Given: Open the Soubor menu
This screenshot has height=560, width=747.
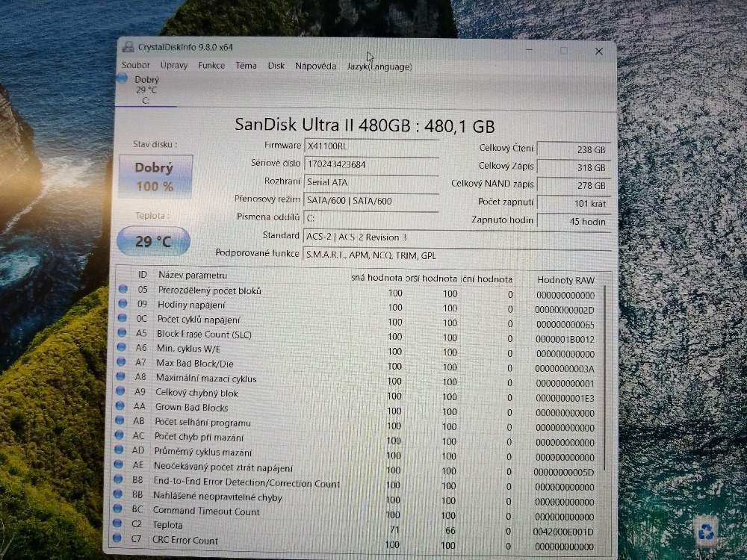Looking at the screenshot, I should pyautogui.click(x=136, y=65).
